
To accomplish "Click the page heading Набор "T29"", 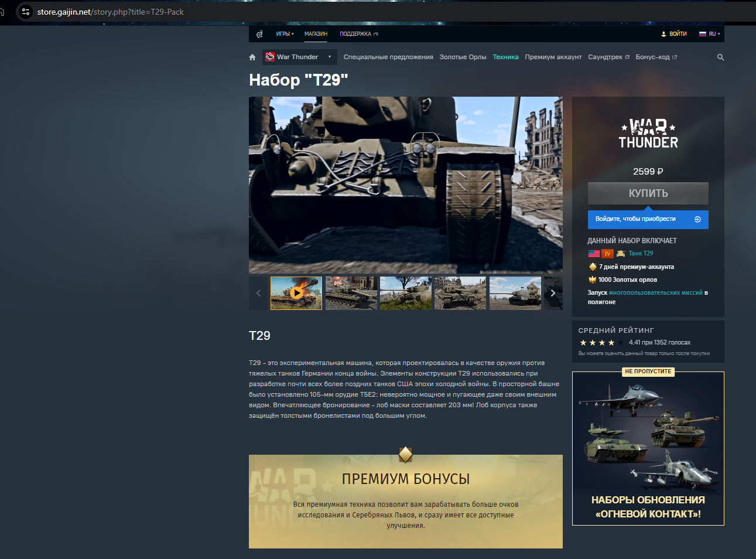I will coord(299,80).
